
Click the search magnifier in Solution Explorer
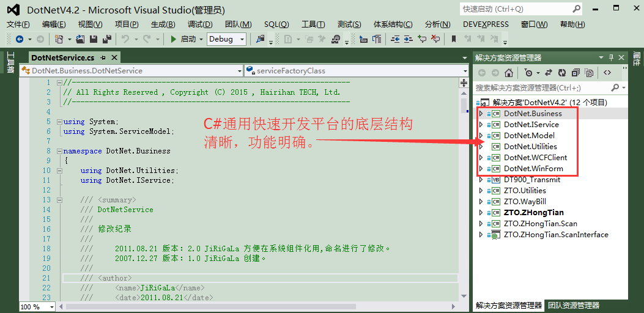[x=615, y=87]
